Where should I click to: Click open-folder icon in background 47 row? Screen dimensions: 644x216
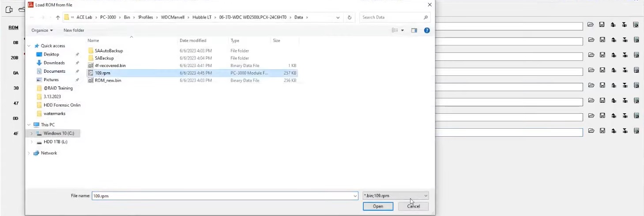(591, 101)
